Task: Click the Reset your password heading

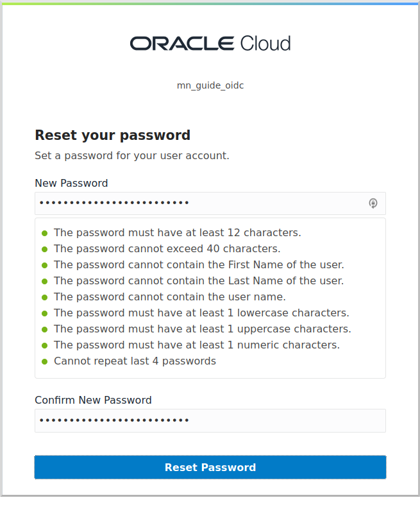Action: click(x=112, y=135)
